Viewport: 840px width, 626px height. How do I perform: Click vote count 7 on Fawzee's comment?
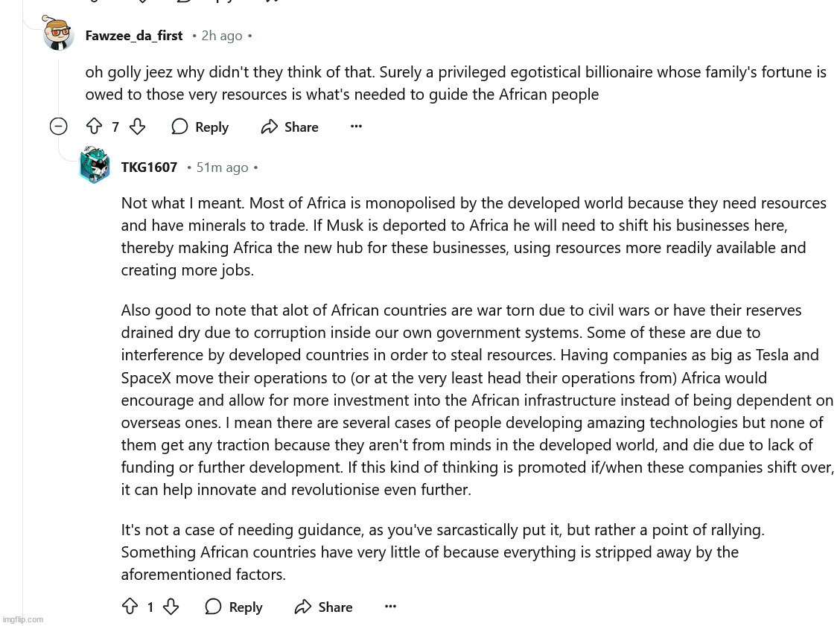click(115, 127)
